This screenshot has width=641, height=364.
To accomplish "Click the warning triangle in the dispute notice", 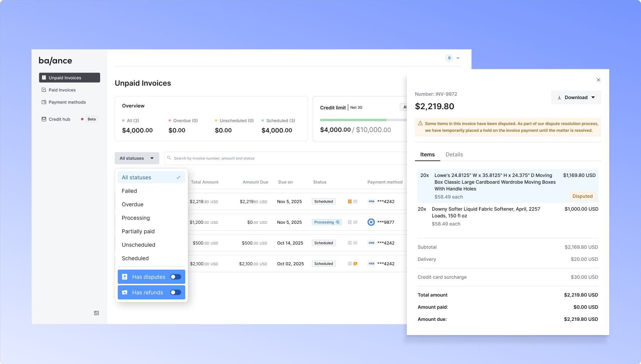I will [x=420, y=123].
